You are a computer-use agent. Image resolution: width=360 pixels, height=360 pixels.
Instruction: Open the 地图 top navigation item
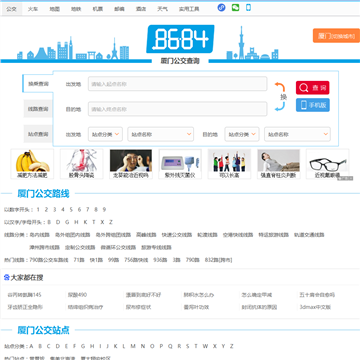(55, 9)
